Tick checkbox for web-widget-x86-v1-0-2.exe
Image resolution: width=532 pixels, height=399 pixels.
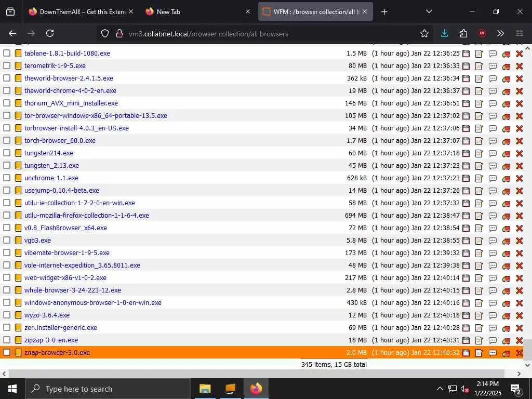pyautogui.click(x=7, y=277)
